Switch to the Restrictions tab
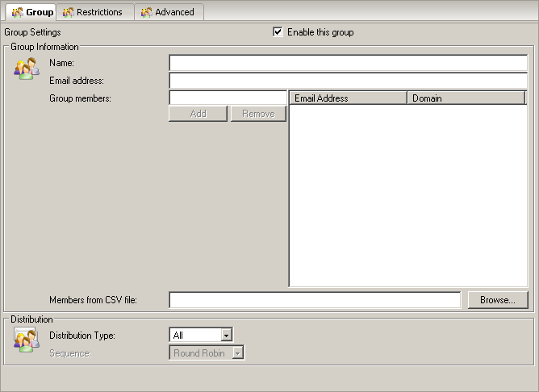Screen dimensions: 539x392 [98, 12]
